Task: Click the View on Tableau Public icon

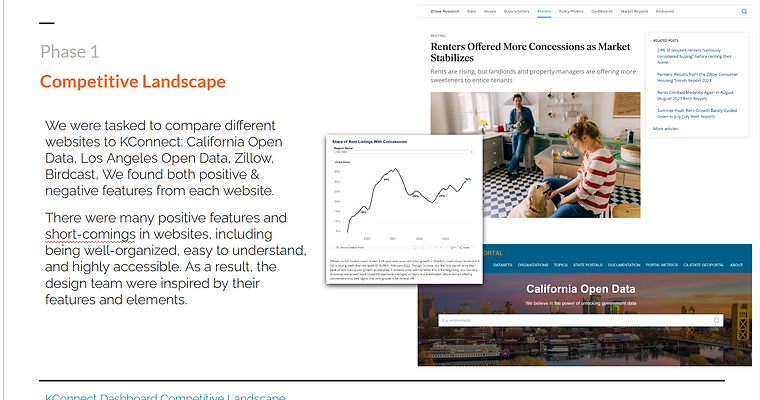Action: pyautogui.click(x=337, y=248)
